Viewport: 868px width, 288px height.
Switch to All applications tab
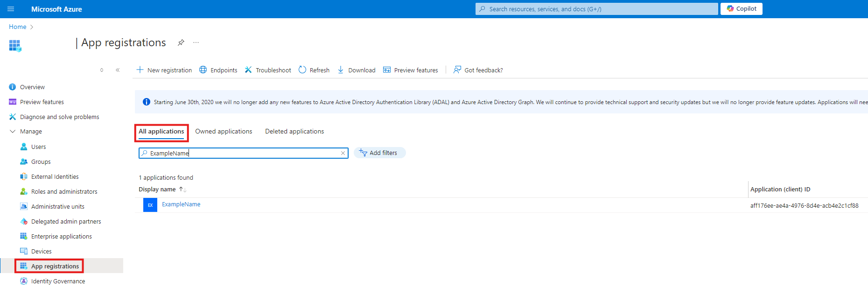(161, 132)
